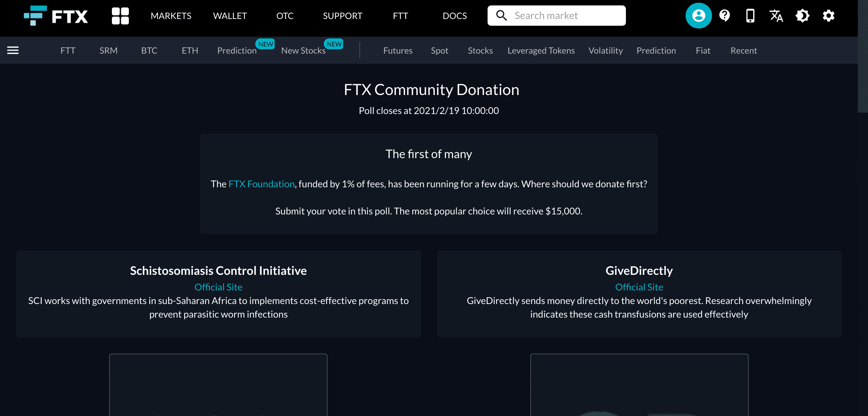Open the OTC menu item
The height and width of the screenshot is (416, 868).
(x=285, y=16)
